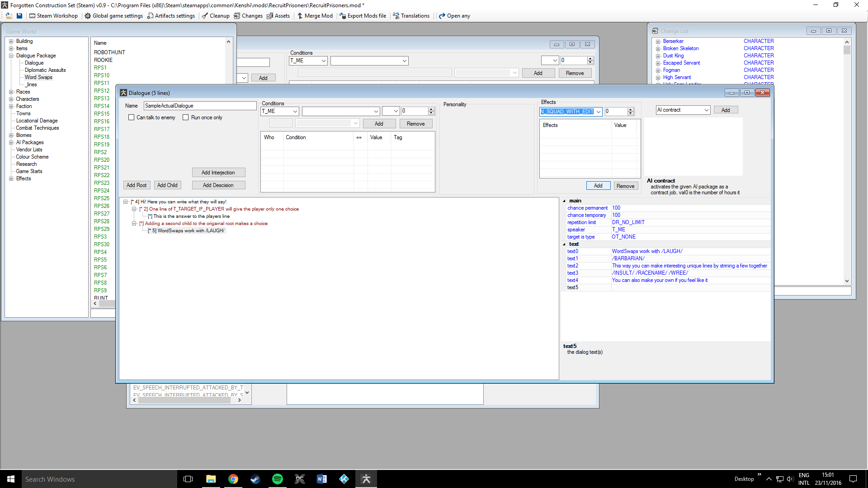Click the Save mod floppy icon
The width and height of the screenshot is (868, 488).
(19, 16)
